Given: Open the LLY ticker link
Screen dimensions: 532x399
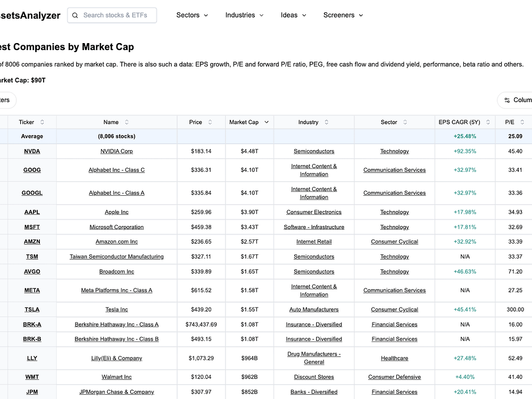Looking at the screenshot, I should pyautogui.click(x=32, y=358).
